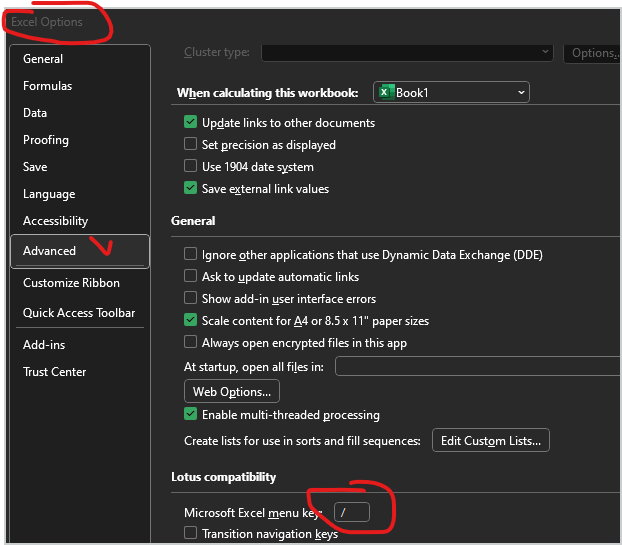Select the Advanced category
The image size is (622, 545).
[x=80, y=251]
